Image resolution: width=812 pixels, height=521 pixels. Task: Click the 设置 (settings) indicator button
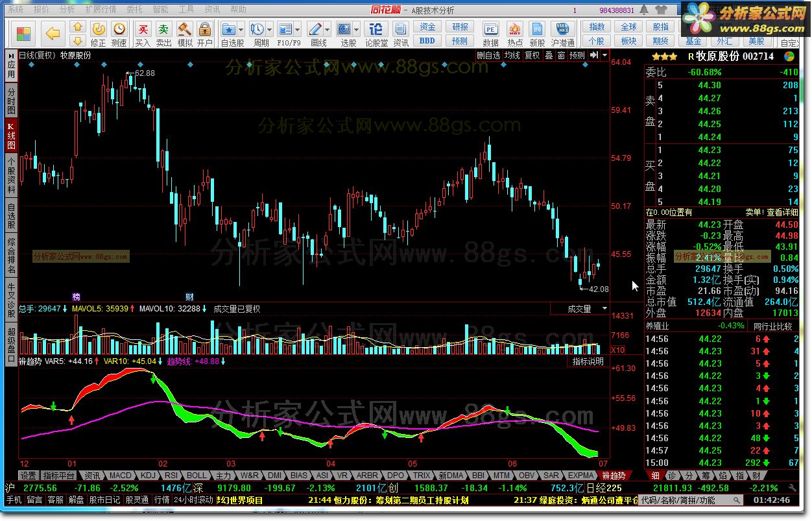pyautogui.click(x=29, y=476)
